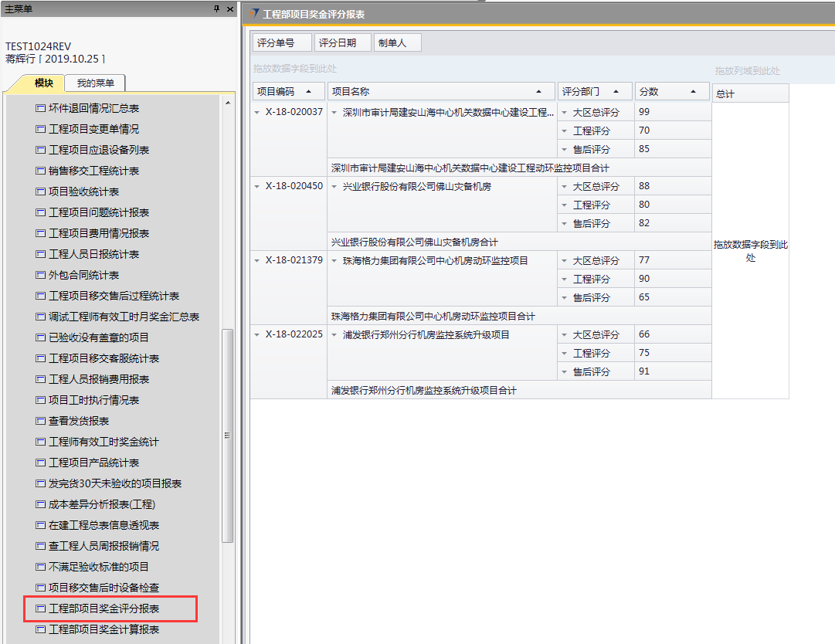Click the icon before 外包合同统计表

click(41, 275)
